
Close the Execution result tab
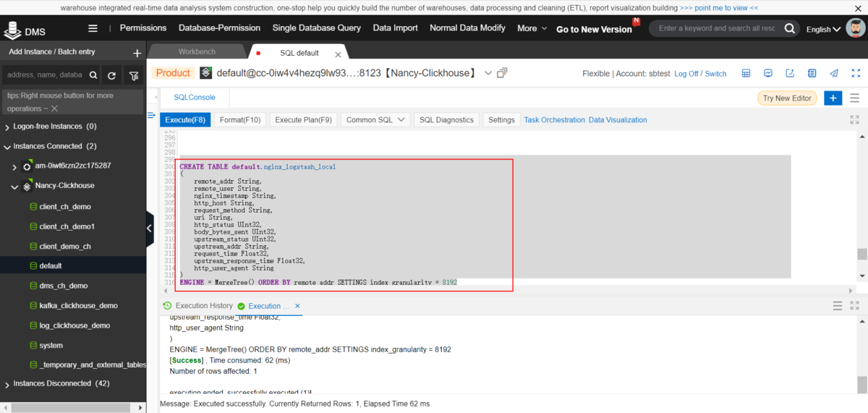[x=297, y=306]
